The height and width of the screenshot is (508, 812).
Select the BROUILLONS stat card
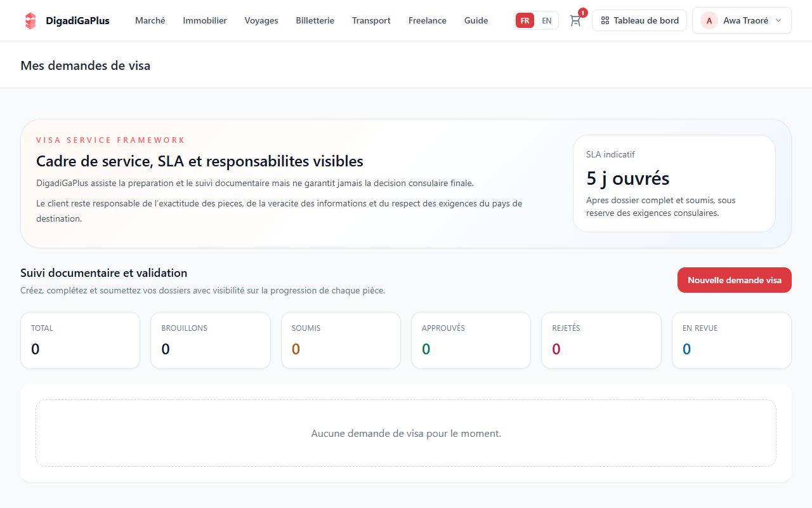pos(211,340)
